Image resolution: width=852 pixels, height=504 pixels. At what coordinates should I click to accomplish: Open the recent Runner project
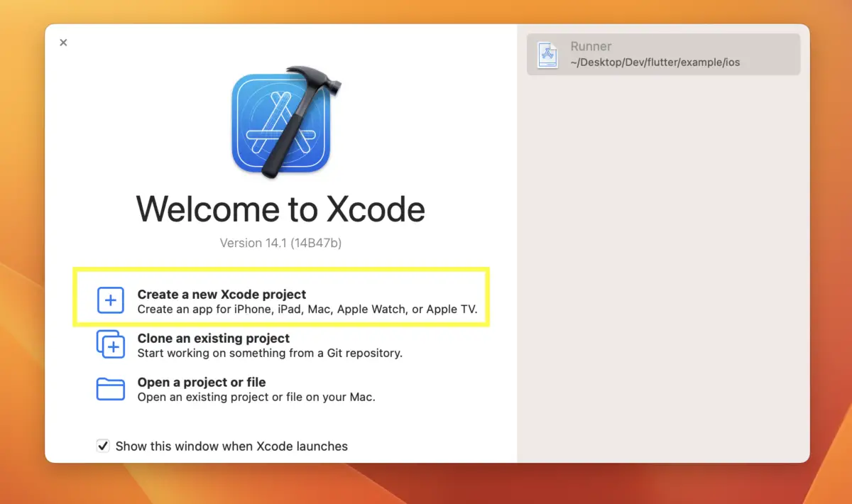[x=663, y=54]
